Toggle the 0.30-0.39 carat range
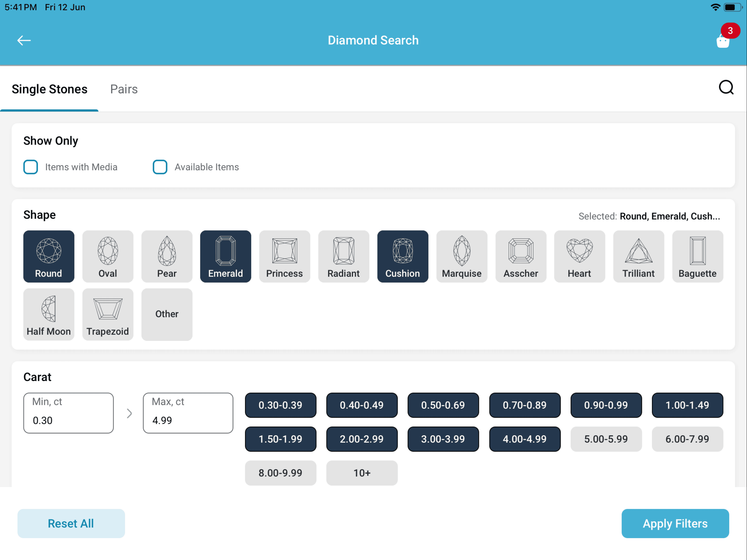 [x=281, y=405]
